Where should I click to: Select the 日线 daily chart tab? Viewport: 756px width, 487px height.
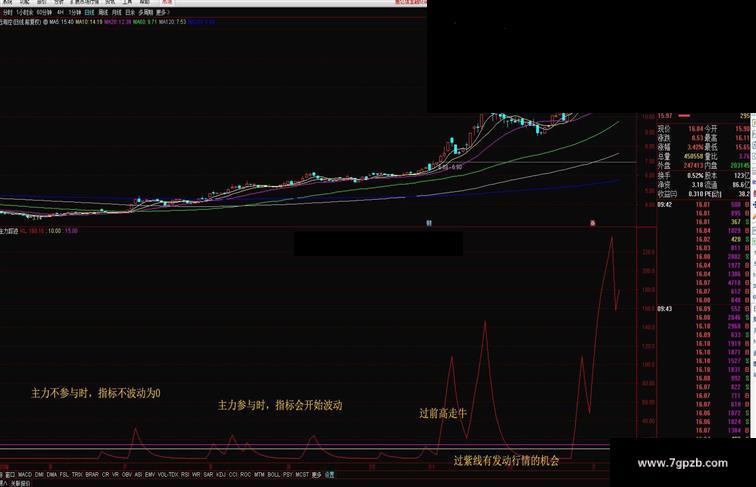pyautogui.click(x=89, y=12)
